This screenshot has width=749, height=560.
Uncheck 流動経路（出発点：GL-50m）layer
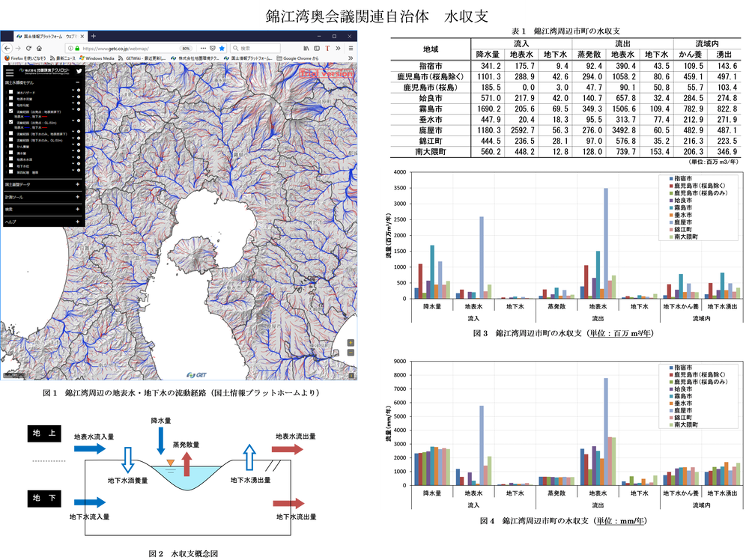tap(11, 122)
